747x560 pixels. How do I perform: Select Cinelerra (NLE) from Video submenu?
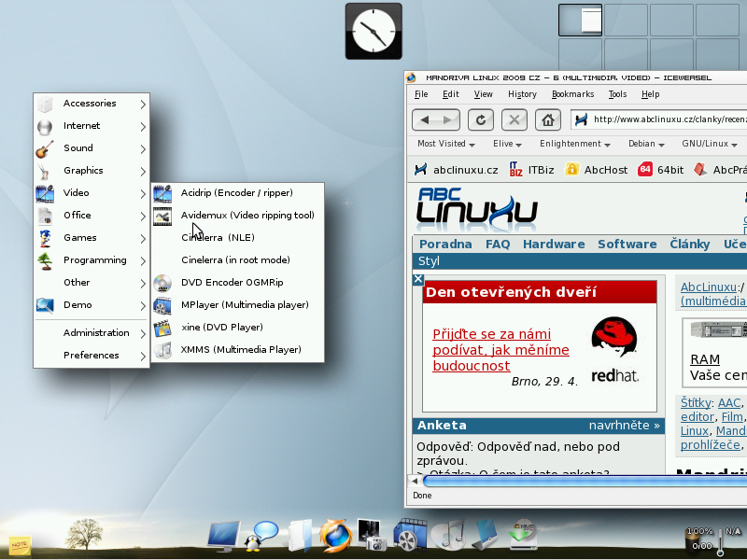pyautogui.click(x=238, y=238)
